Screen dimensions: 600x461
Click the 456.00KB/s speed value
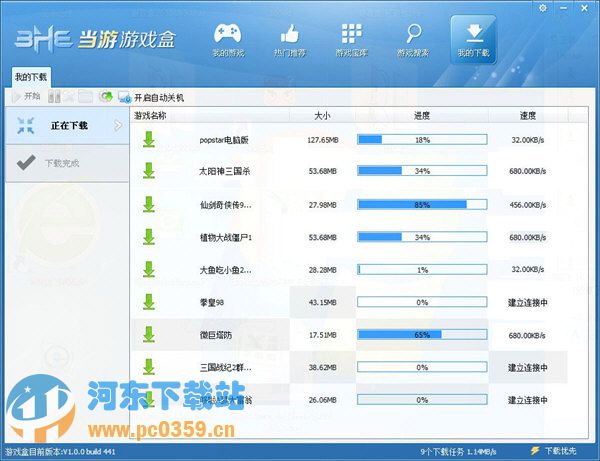pos(528,205)
